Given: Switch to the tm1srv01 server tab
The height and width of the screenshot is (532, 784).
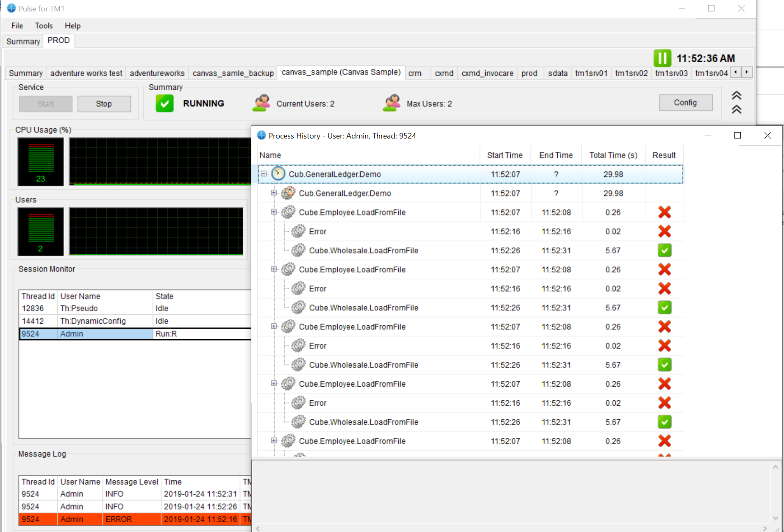Looking at the screenshot, I should click(x=591, y=73).
